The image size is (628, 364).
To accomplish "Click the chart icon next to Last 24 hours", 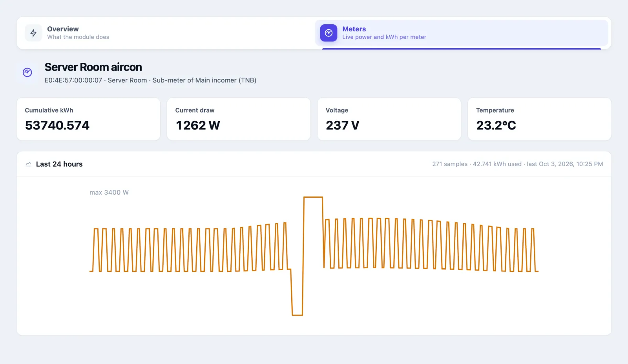I will (28, 164).
